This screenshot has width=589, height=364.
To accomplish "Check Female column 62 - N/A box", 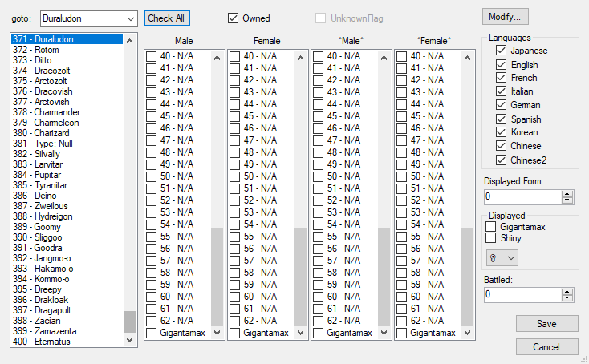I will click(x=234, y=321).
